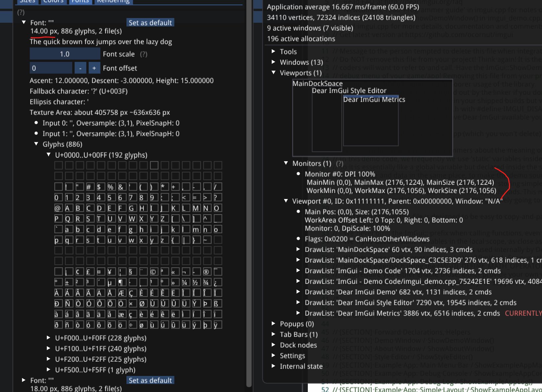Open the Fonts tab in Style Editor
The width and height of the screenshot is (542, 392).
80,1
